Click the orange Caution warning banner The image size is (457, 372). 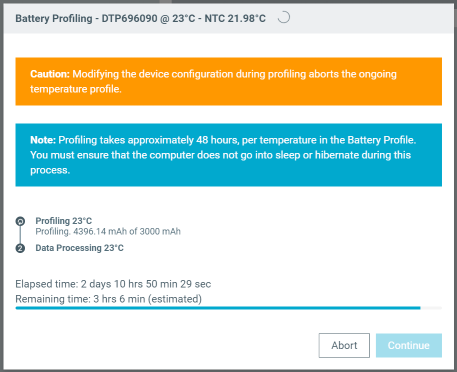coord(229,81)
